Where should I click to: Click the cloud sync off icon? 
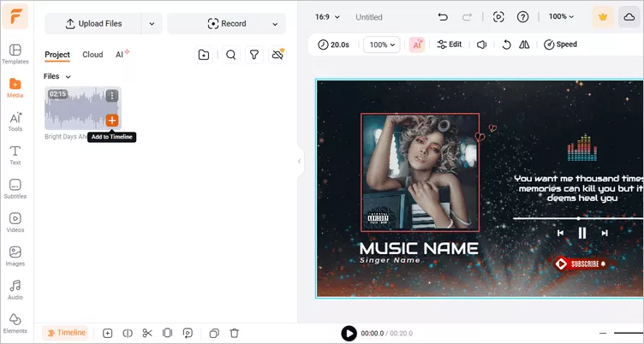pyautogui.click(x=277, y=55)
